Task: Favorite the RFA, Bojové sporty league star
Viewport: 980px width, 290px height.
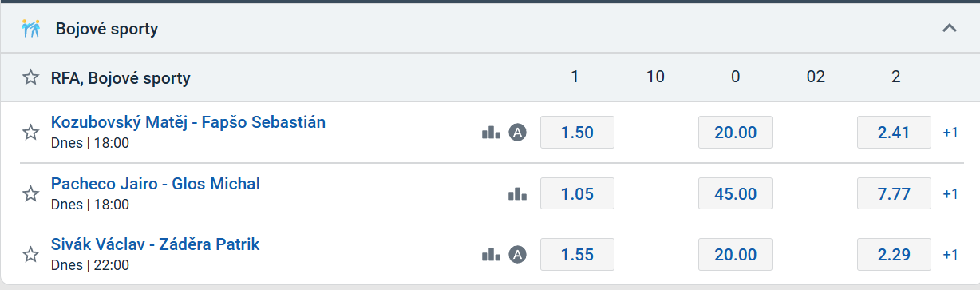Action: pos(30,77)
